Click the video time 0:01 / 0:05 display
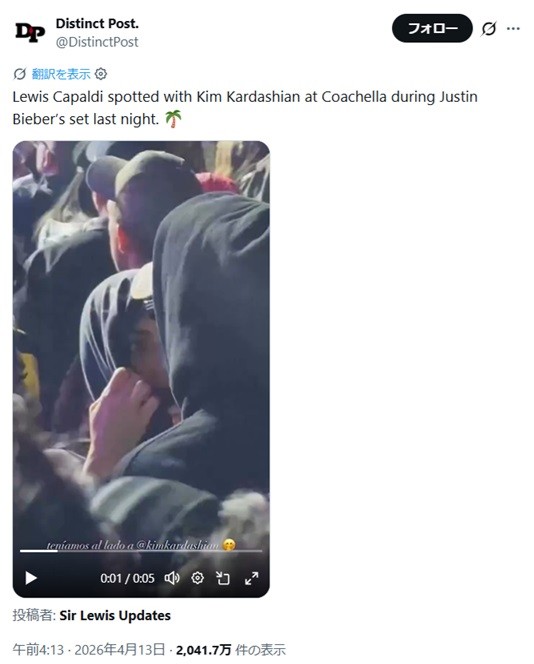 (127, 578)
